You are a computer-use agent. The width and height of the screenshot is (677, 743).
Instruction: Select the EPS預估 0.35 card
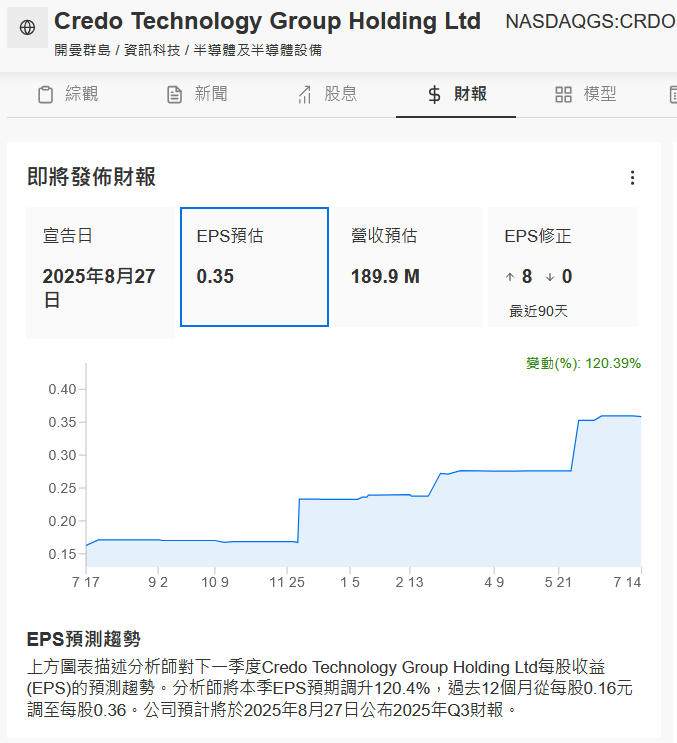[x=254, y=267]
